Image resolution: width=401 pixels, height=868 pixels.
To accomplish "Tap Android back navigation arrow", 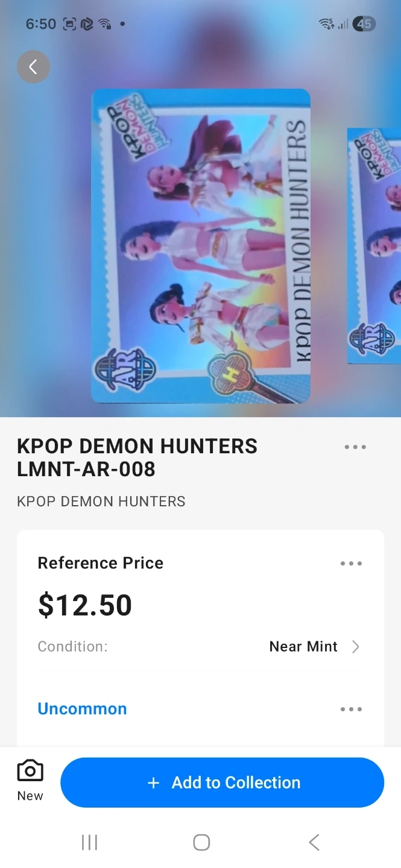I will click(x=314, y=842).
